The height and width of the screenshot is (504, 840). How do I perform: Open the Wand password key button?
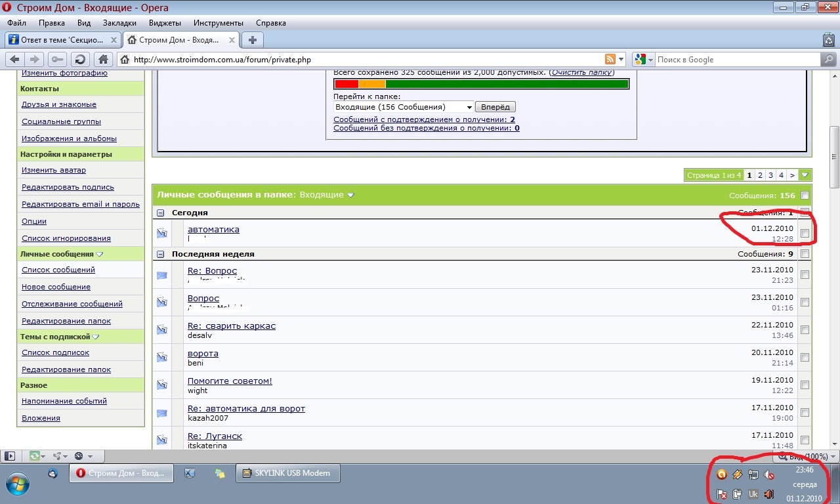58,59
